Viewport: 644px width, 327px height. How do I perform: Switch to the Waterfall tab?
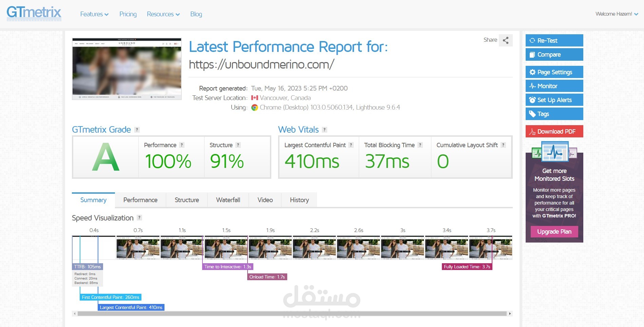[228, 200]
